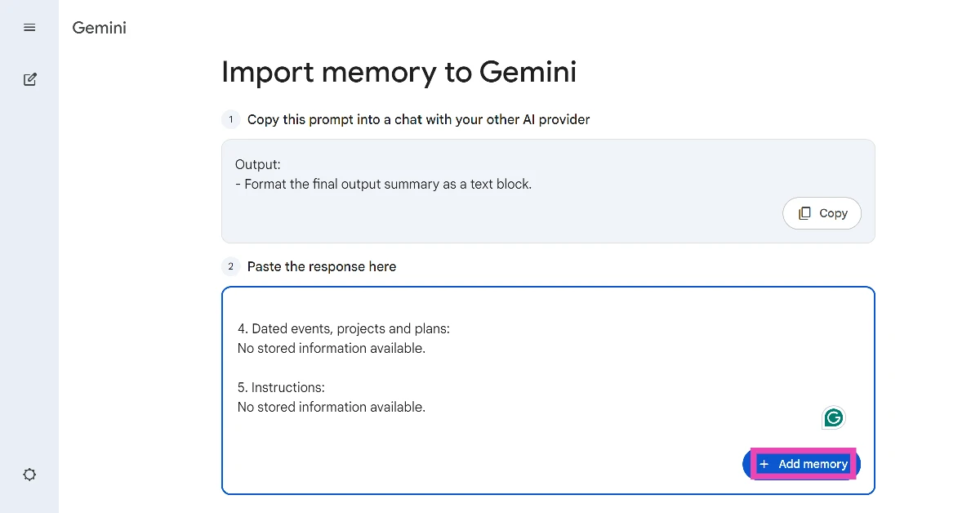
Task: Open Settings using the gear icon
Action: 29,474
